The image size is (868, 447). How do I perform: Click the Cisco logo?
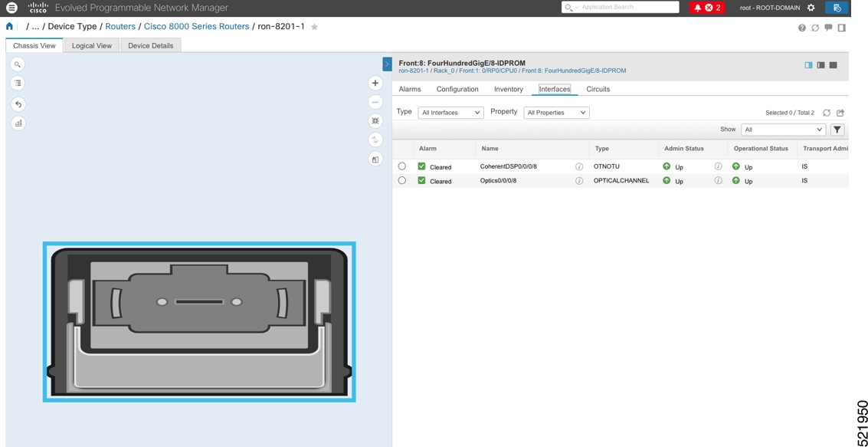pos(38,8)
